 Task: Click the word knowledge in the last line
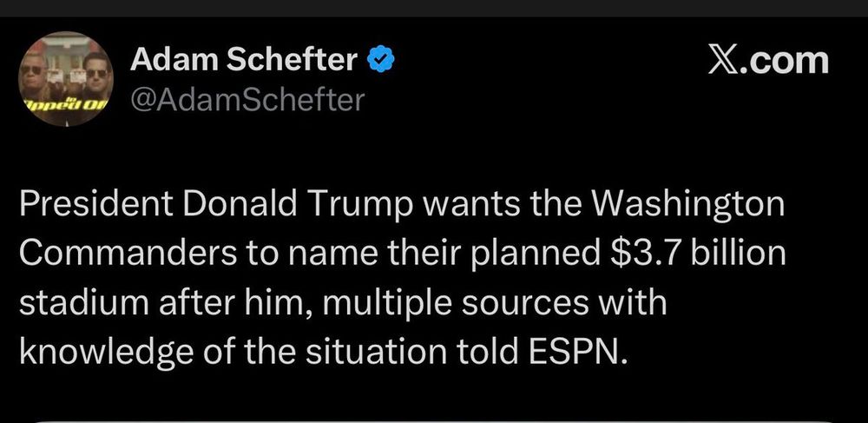[x=98, y=354]
